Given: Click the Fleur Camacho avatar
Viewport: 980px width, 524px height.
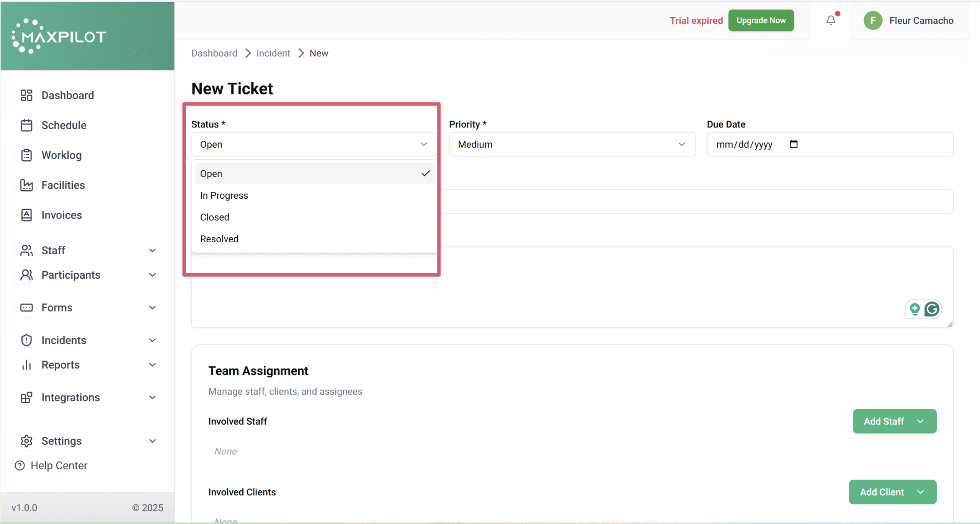Looking at the screenshot, I should [x=873, y=21].
